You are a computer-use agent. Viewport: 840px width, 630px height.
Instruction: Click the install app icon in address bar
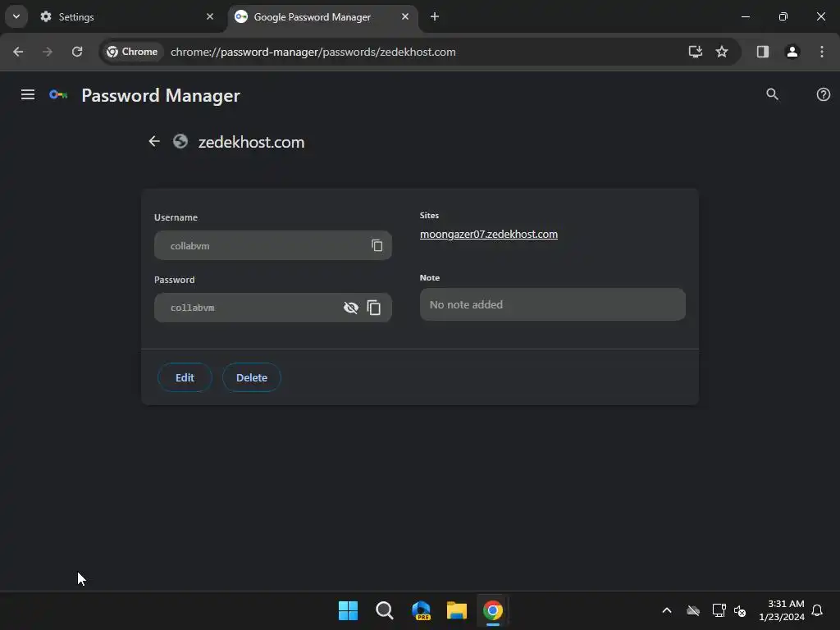tap(696, 52)
